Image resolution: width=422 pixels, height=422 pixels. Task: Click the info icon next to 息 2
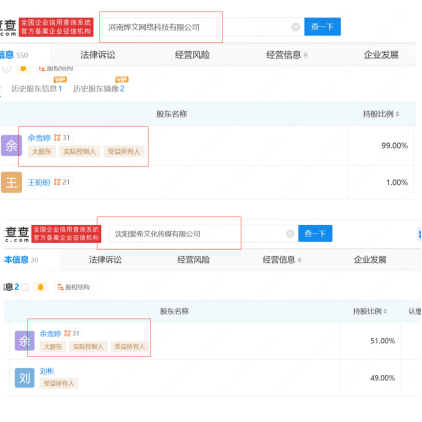coord(25,287)
